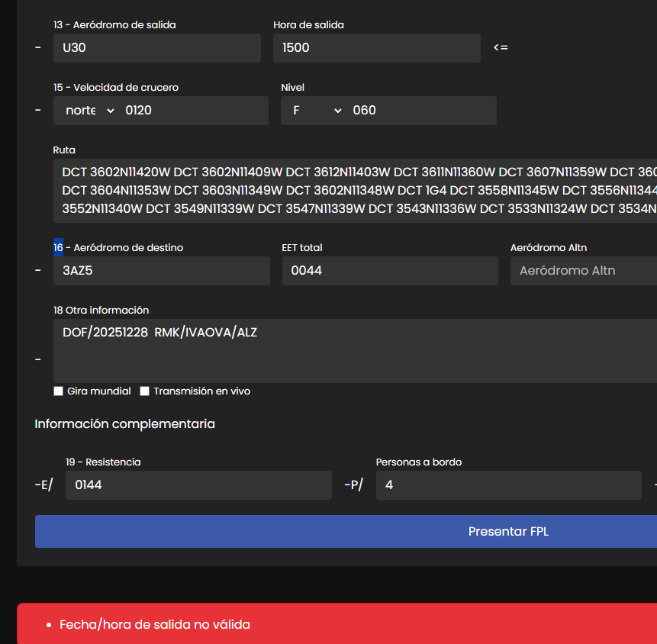
Task: Click the Personas a bordo field
Action: point(508,485)
